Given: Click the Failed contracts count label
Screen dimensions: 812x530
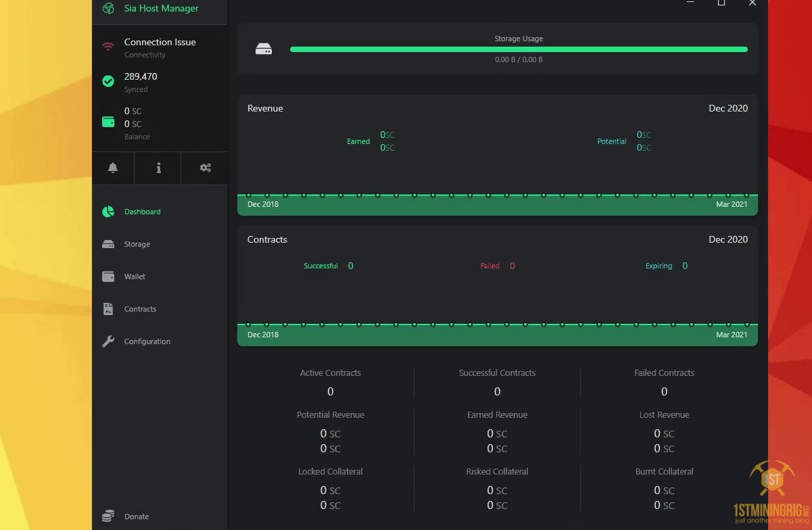Looking at the screenshot, I should [x=490, y=266].
